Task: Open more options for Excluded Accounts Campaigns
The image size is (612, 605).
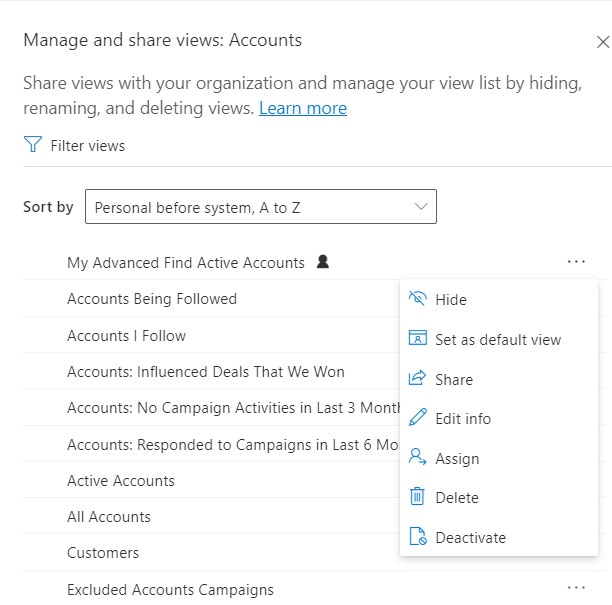Action: click(576, 588)
